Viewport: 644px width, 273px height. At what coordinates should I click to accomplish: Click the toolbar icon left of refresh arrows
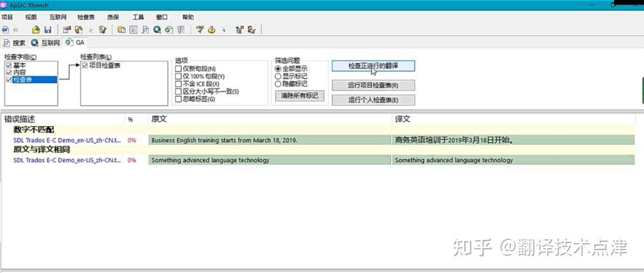[x=78, y=29]
